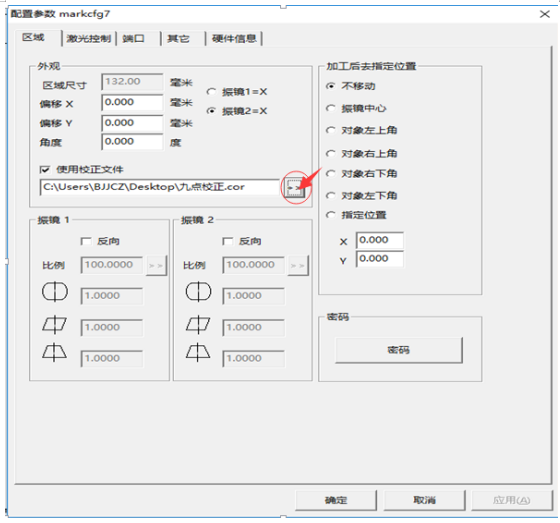The image size is (560, 523).
Task: Confirm settings with 确定 button
Action: pyautogui.click(x=336, y=500)
